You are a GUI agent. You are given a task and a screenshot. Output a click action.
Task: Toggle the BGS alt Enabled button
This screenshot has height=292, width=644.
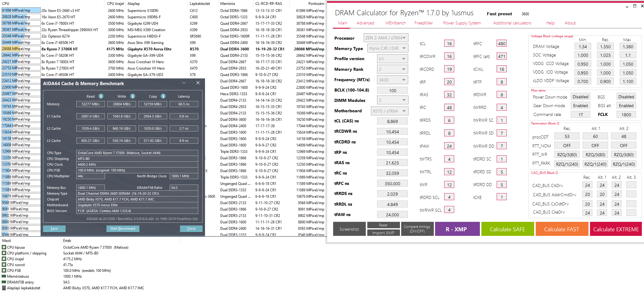(626, 106)
